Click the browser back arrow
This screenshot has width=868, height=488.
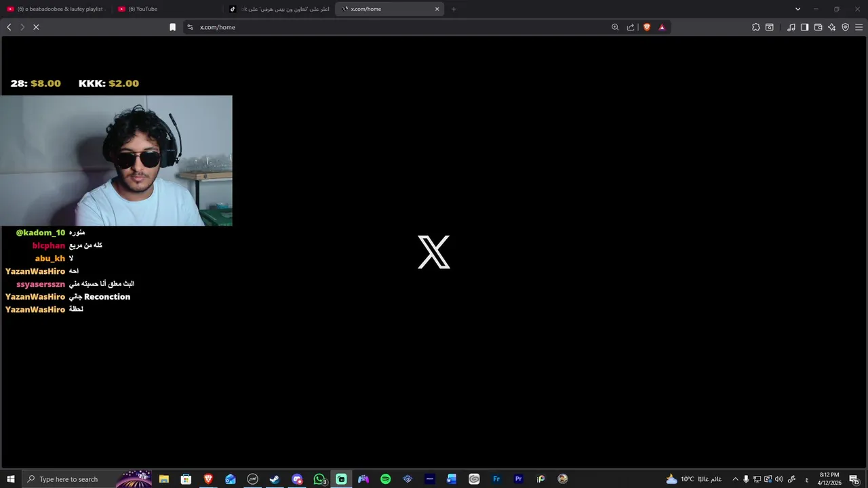[9, 27]
